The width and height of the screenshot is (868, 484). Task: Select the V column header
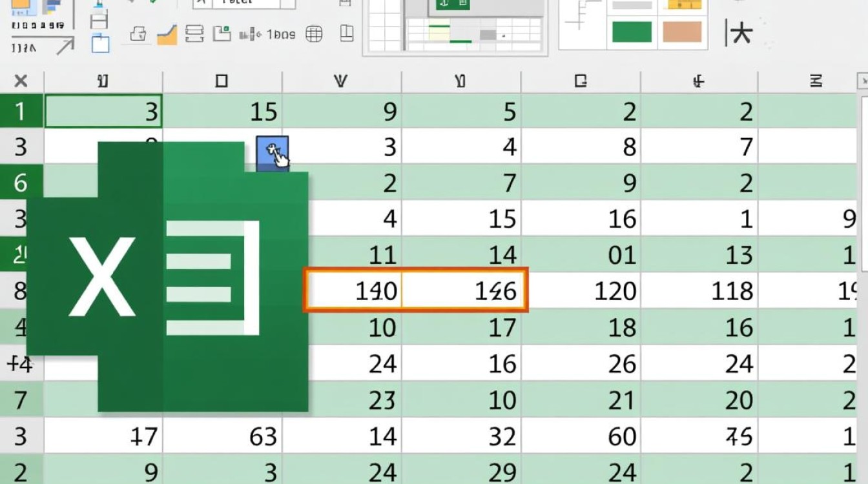click(x=341, y=81)
